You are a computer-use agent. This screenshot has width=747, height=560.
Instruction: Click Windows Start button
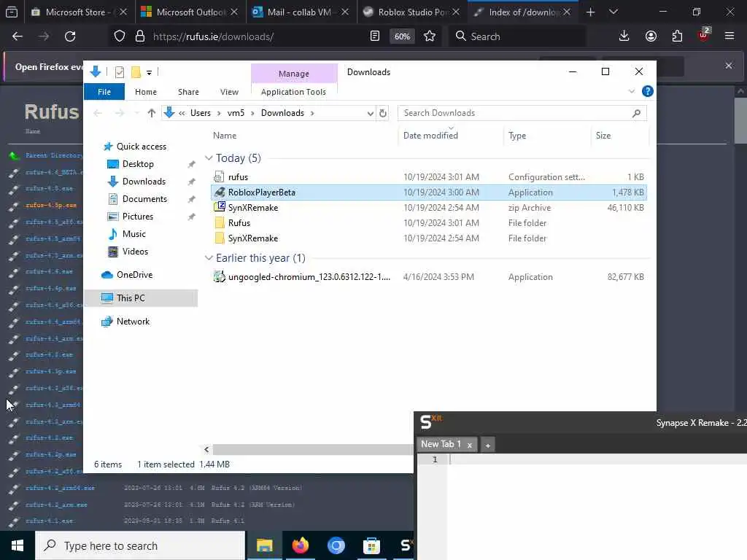(18, 545)
